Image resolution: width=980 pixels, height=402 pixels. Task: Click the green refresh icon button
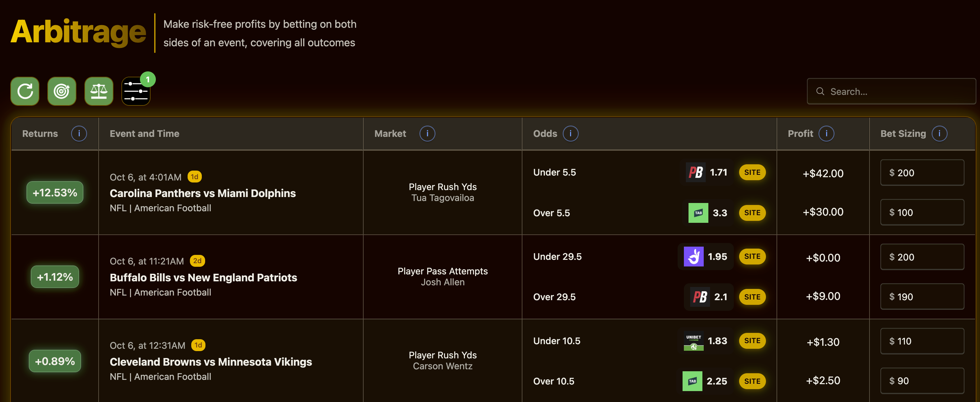point(25,91)
